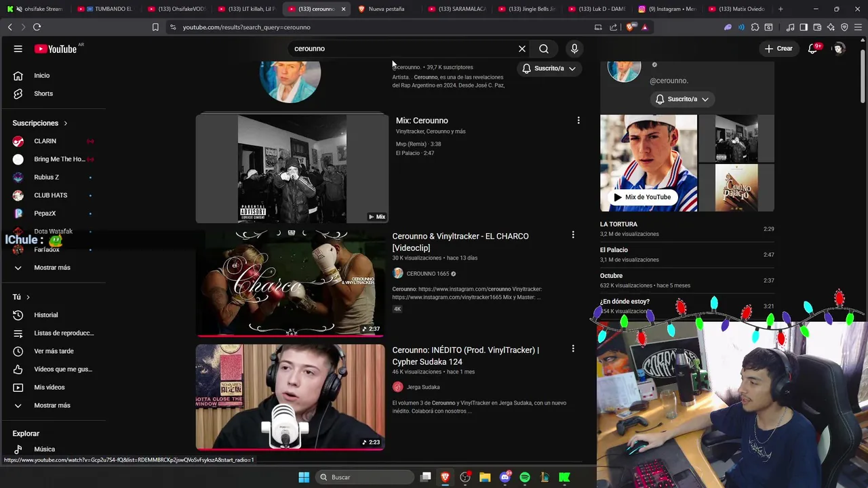This screenshot has height=488, width=868.
Task: Switch to the Nueva pestaña tab
Action: (x=384, y=9)
